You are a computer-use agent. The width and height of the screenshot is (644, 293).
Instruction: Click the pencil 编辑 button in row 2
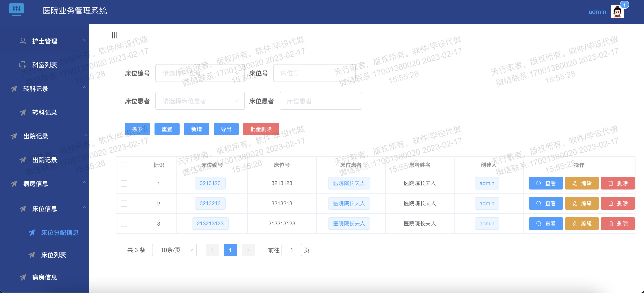(582, 203)
